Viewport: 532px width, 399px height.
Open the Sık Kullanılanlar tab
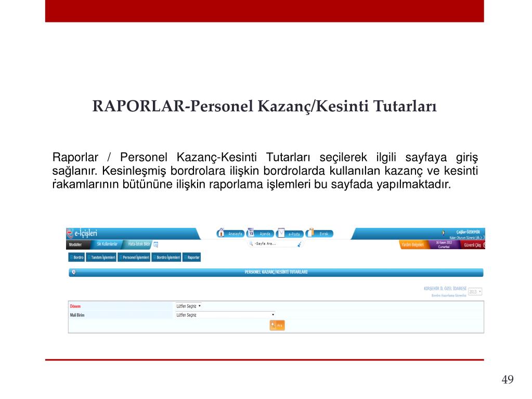(x=107, y=244)
